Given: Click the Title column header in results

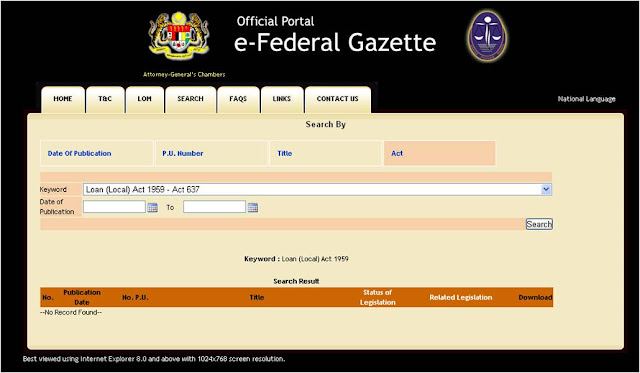Looking at the screenshot, I should point(257,298).
